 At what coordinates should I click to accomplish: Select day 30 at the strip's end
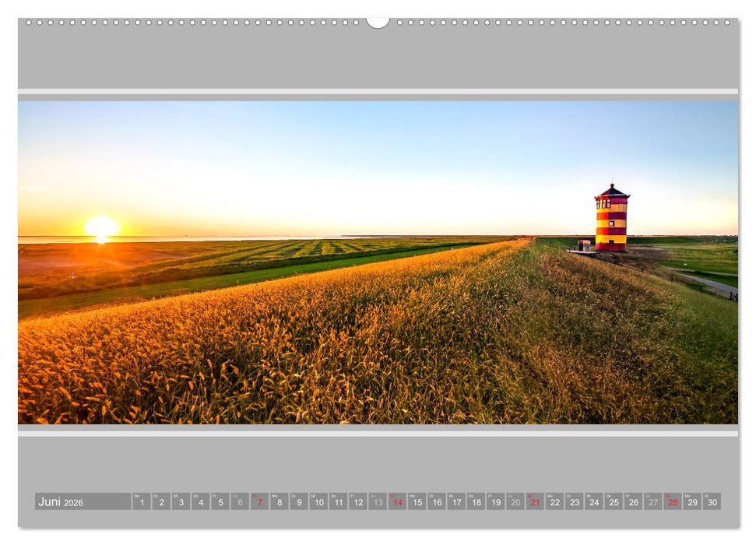pyautogui.click(x=712, y=502)
